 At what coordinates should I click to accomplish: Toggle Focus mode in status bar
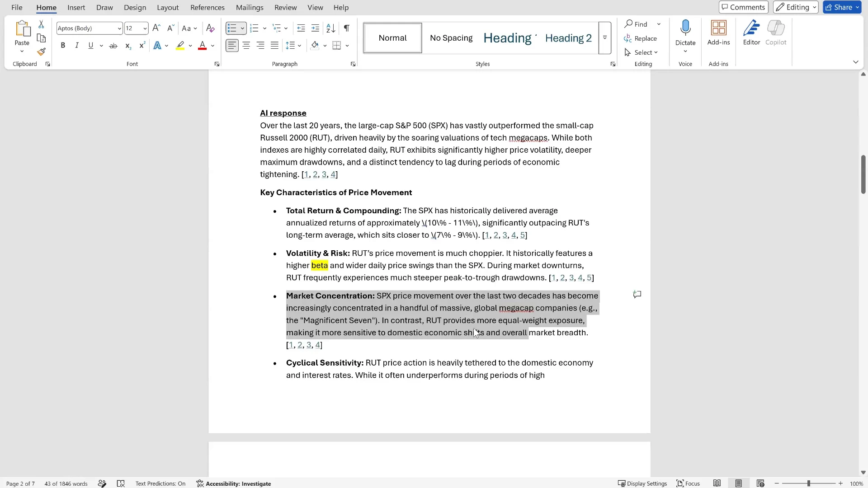coord(688,483)
